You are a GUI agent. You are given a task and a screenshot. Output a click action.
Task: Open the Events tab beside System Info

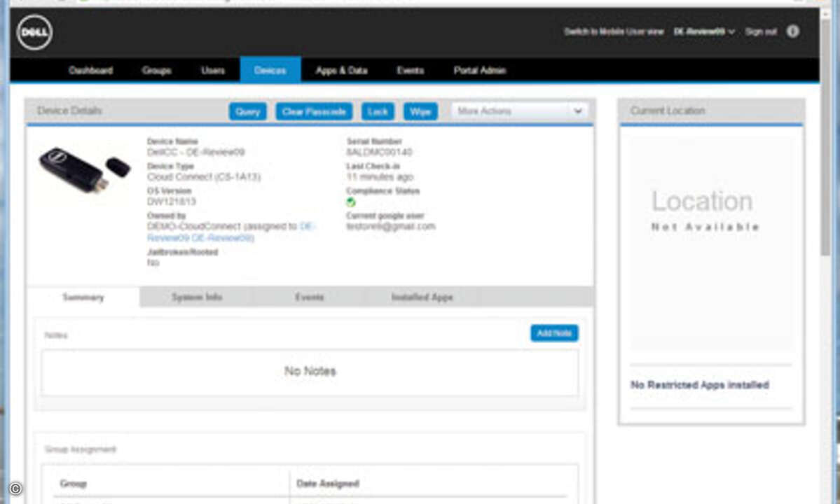310,297
